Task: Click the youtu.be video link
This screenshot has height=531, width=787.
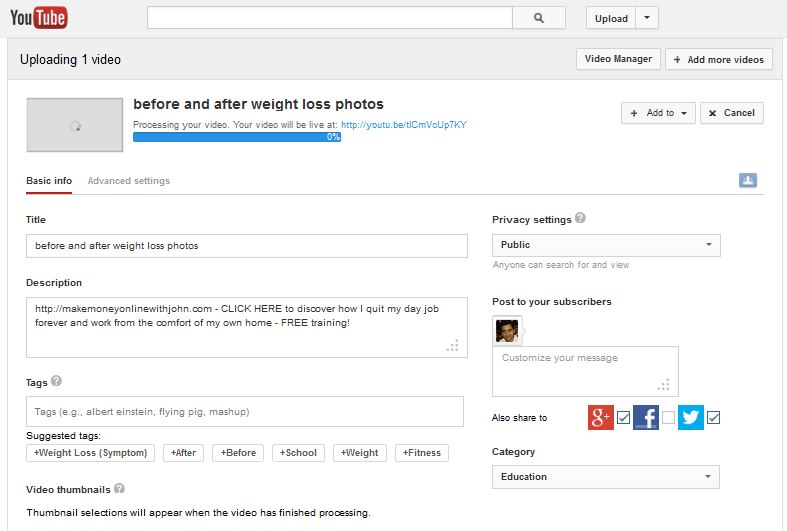Action: 403,125
